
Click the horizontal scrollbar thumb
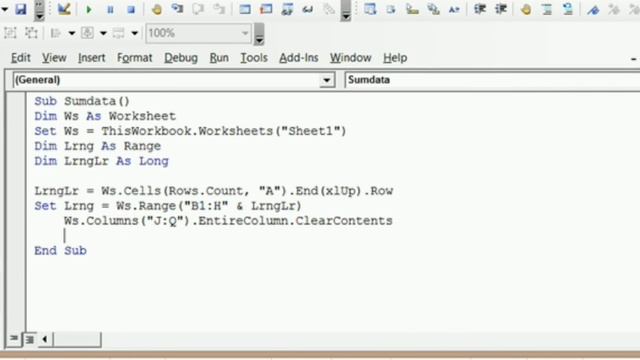[77, 339]
